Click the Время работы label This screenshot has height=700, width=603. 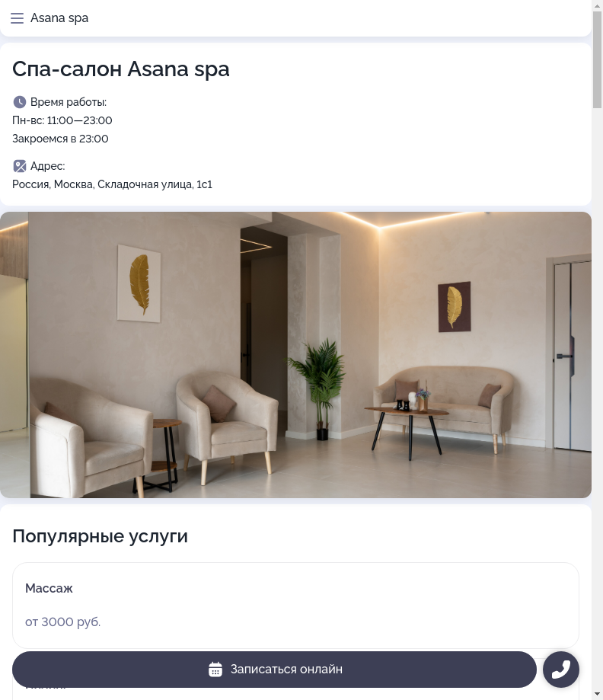click(69, 102)
